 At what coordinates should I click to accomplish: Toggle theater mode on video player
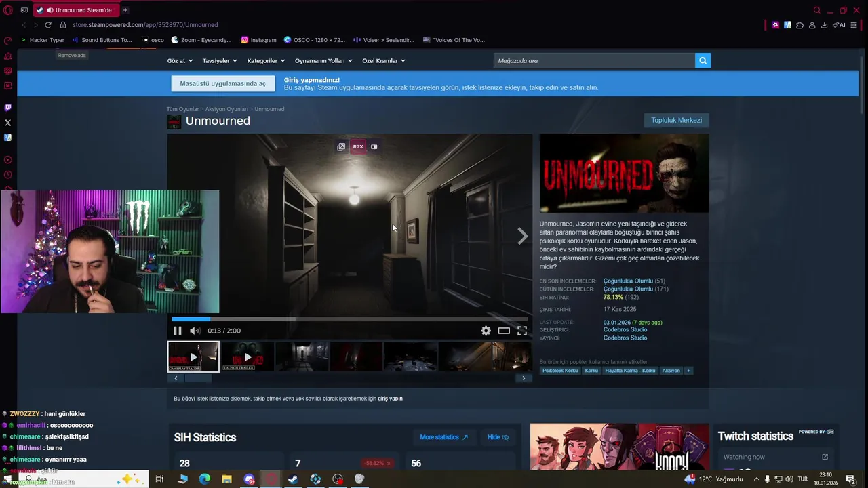[x=504, y=331]
